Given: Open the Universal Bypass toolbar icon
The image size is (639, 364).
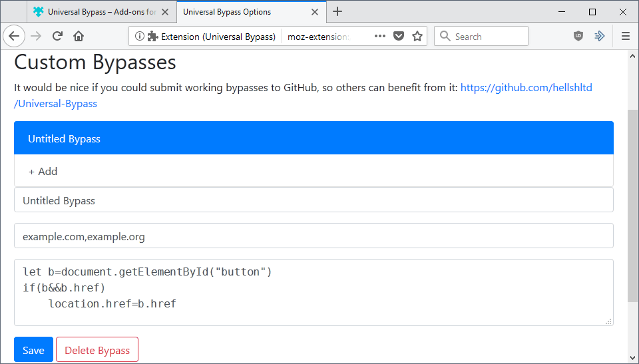Looking at the screenshot, I should coord(600,37).
